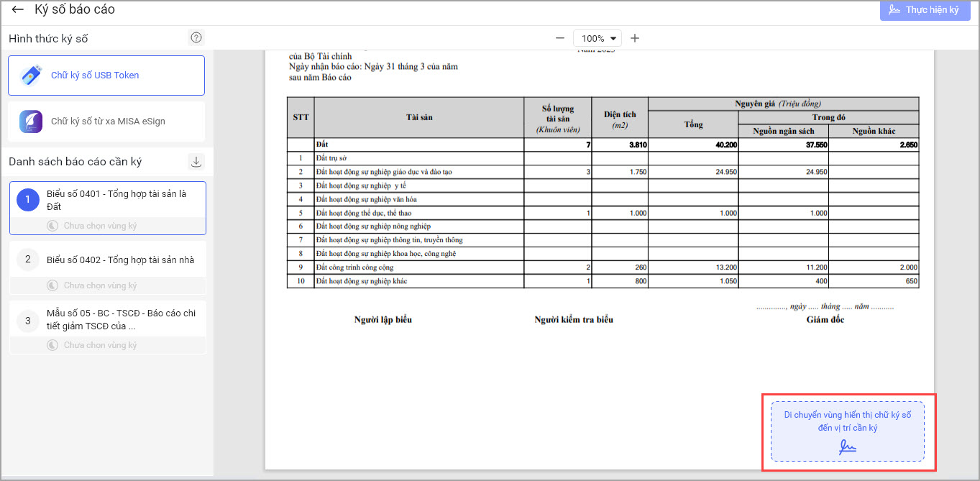Click the value 2.650 in Nguồn khác
The image size is (980, 481).
click(x=908, y=145)
